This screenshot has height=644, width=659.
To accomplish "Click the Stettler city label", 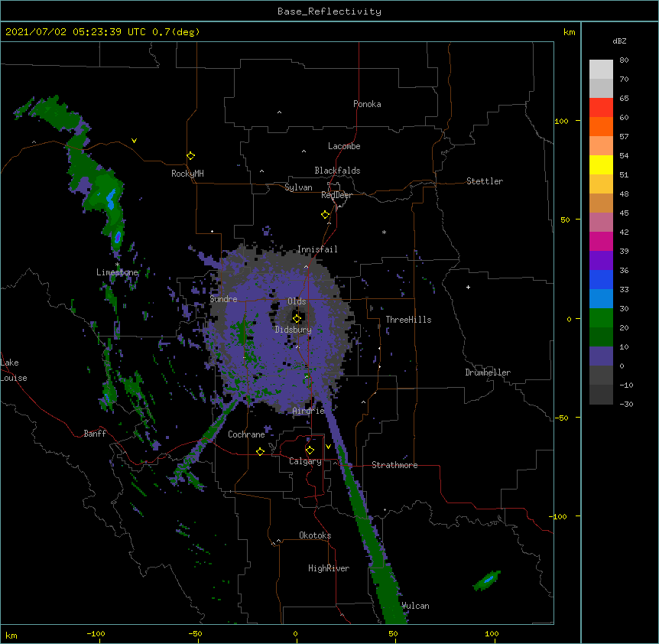I will [x=484, y=181].
